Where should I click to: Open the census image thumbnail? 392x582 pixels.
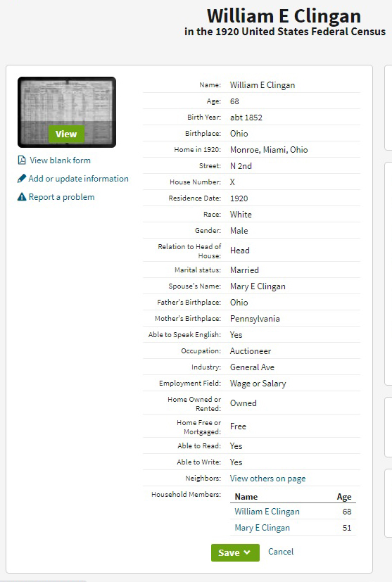click(67, 112)
